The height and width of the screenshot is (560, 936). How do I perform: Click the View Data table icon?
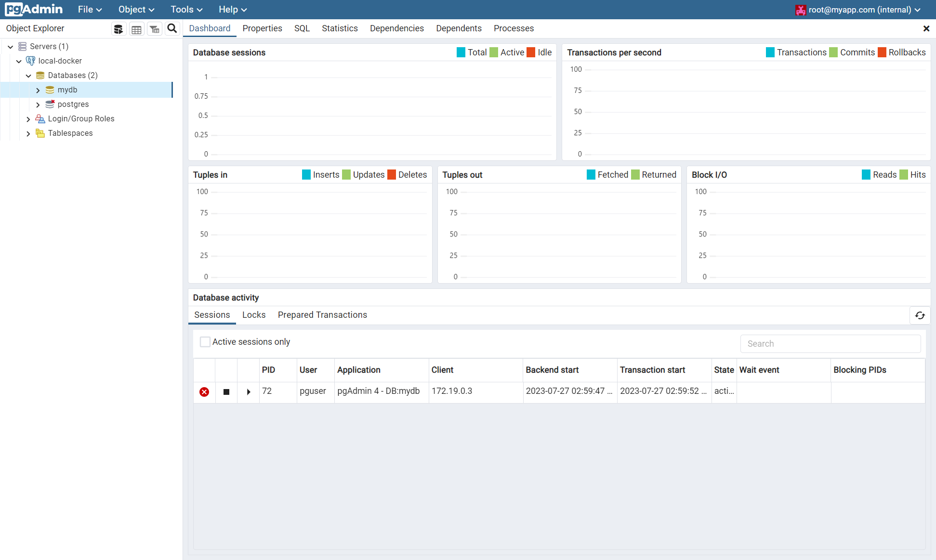(x=136, y=29)
